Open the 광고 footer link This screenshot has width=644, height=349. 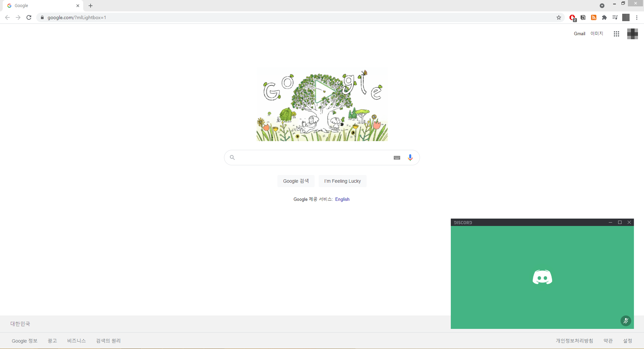click(x=52, y=341)
